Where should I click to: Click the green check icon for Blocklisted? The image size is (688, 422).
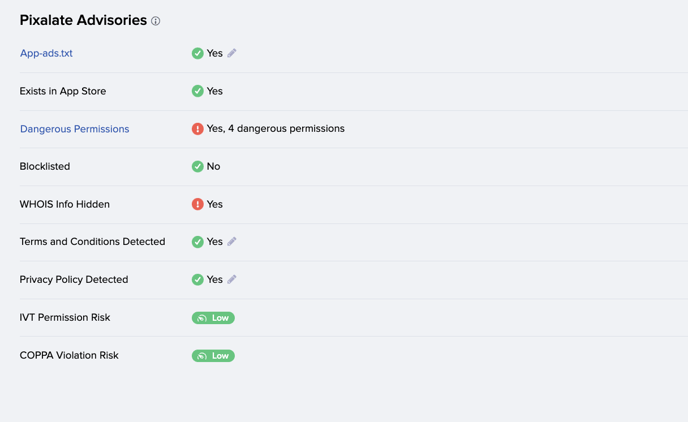197,166
